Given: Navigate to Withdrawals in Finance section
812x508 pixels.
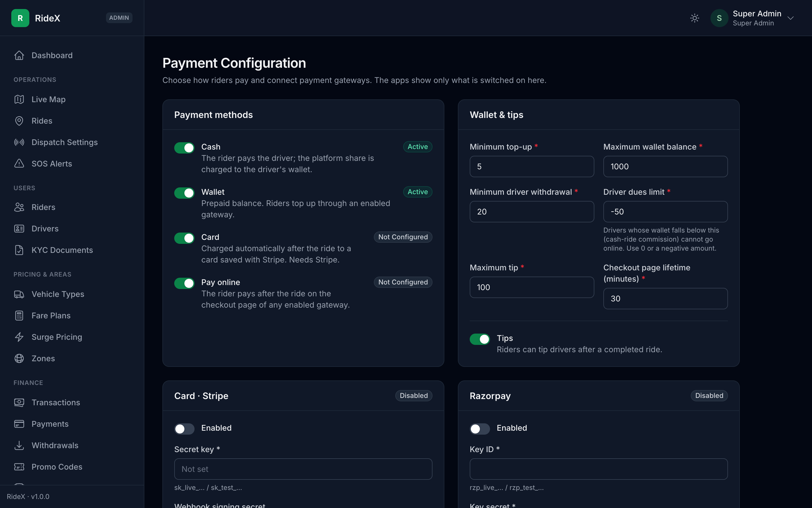Looking at the screenshot, I should pyautogui.click(x=72, y=446).
